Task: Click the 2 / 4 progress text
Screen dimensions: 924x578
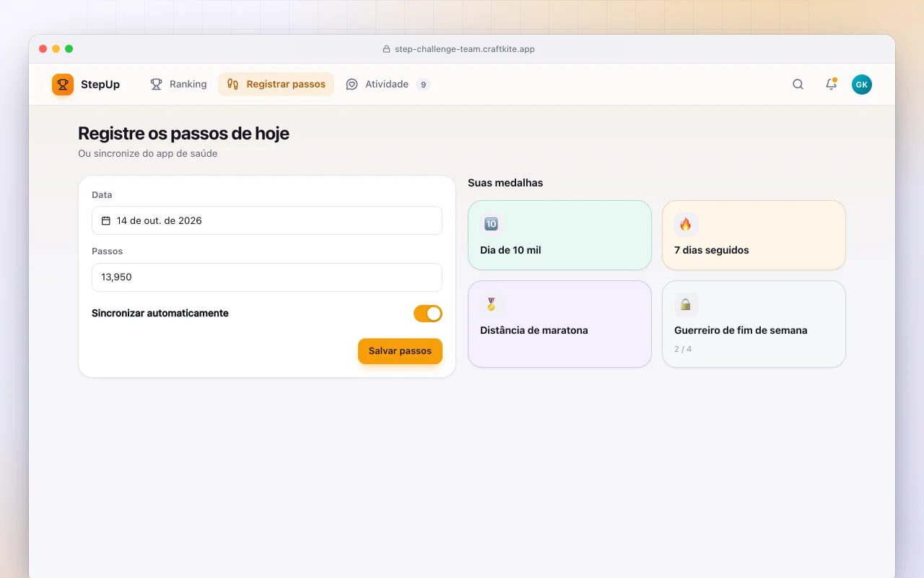Action: [683, 349]
